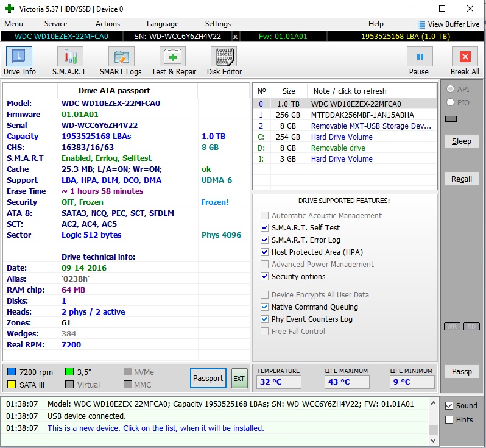Open the S.M.A.R.T test-tubes icon
The width and height of the screenshot is (486, 448).
(70, 57)
